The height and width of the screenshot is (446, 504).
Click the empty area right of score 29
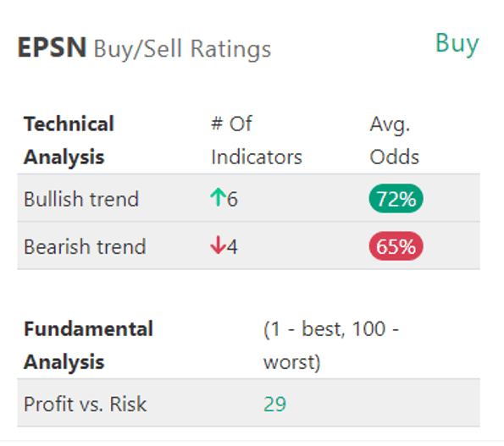point(383,404)
